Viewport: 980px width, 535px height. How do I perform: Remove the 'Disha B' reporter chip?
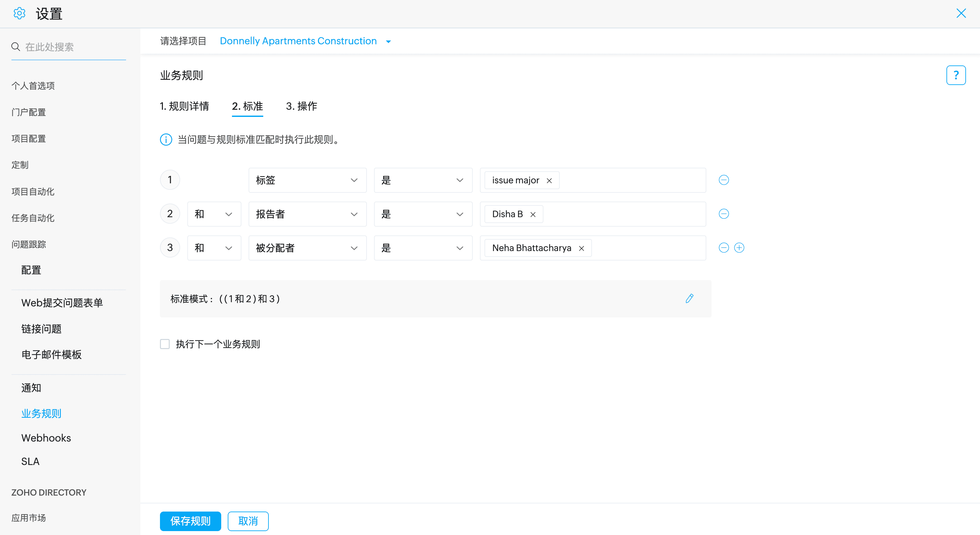[533, 215]
